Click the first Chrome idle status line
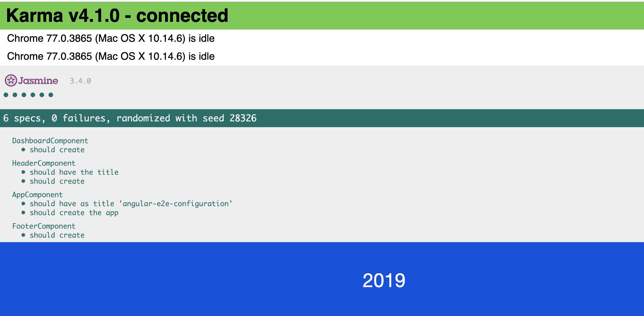The height and width of the screenshot is (316, 644). tap(111, 38)
